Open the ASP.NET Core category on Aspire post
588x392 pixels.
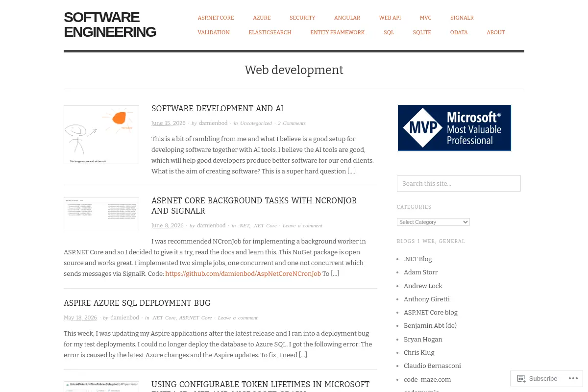click(x=196, y=318)
